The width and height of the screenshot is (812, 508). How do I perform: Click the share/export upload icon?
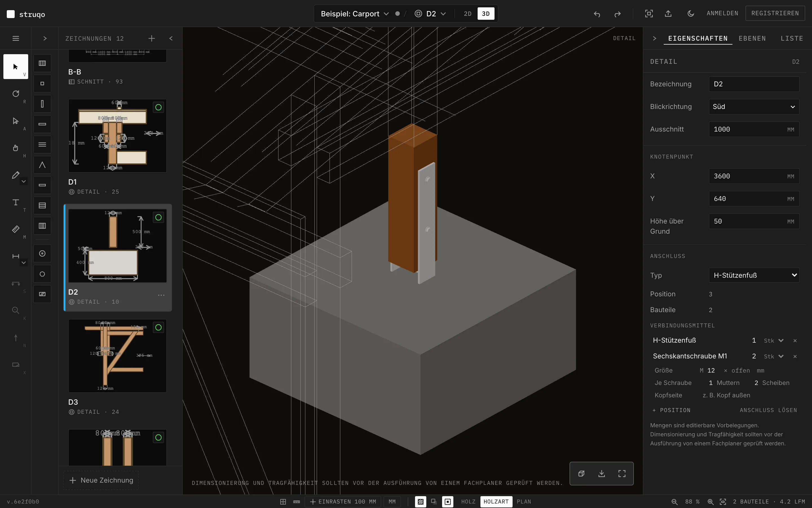pos(668,14)
